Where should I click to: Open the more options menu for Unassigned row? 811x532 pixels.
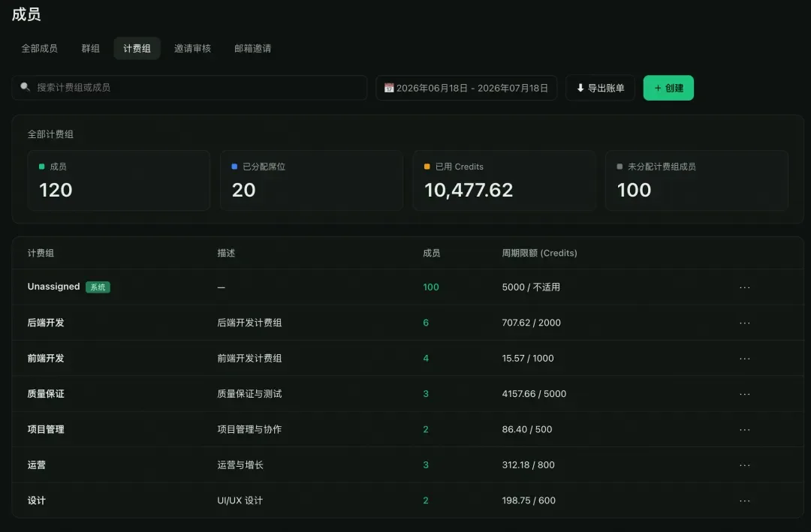744,287
